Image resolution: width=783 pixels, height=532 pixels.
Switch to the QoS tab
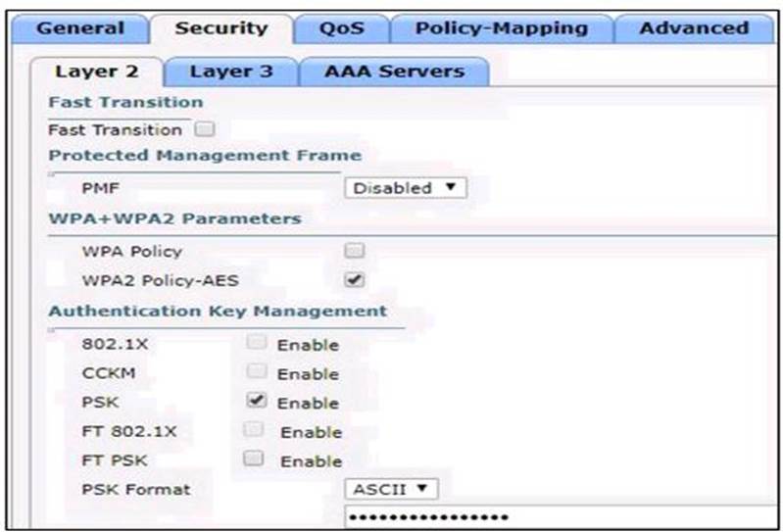tap(341, 27)
